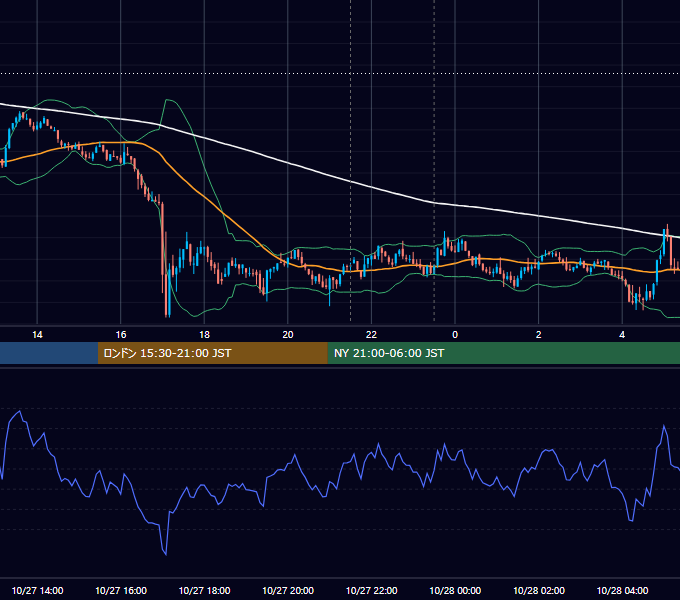Click the blue session bar before ロンドン
Screen dimensions: 680x600
pyautogui.click(x=49, y=353)
